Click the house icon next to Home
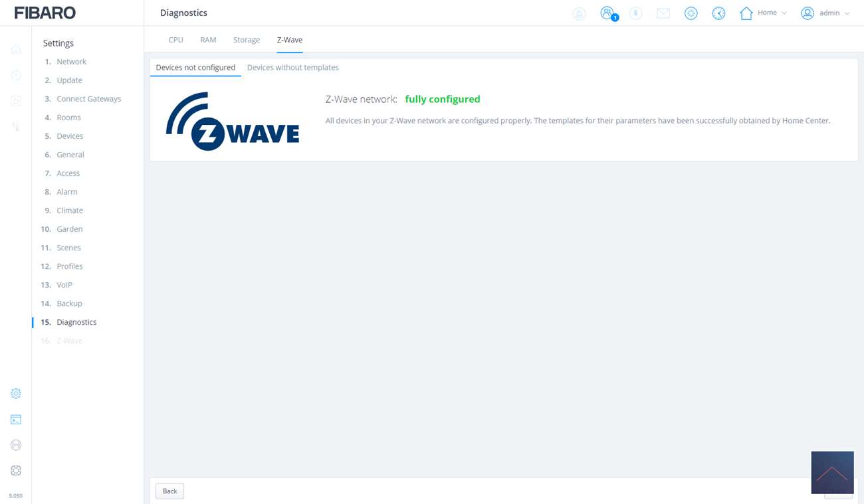Screen dimensions: 864x504 tap(746, 13)
